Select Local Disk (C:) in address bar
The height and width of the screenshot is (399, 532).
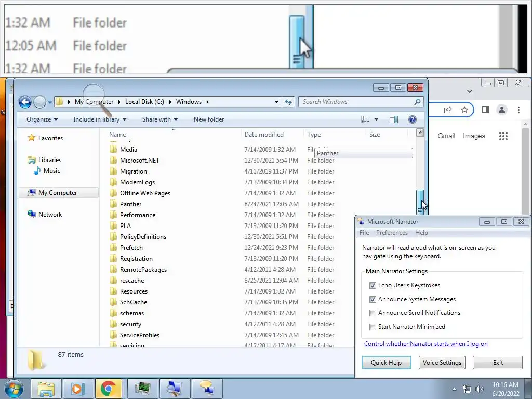pyautogui.click(x=144, y=102)
